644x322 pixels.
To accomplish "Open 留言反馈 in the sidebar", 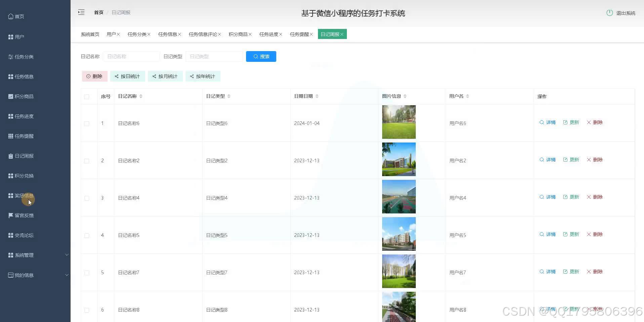I will tap(21, 215).
